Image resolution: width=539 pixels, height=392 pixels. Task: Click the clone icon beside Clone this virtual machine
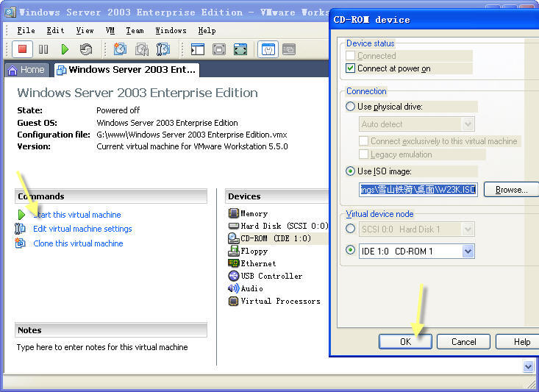coord(20,243)
